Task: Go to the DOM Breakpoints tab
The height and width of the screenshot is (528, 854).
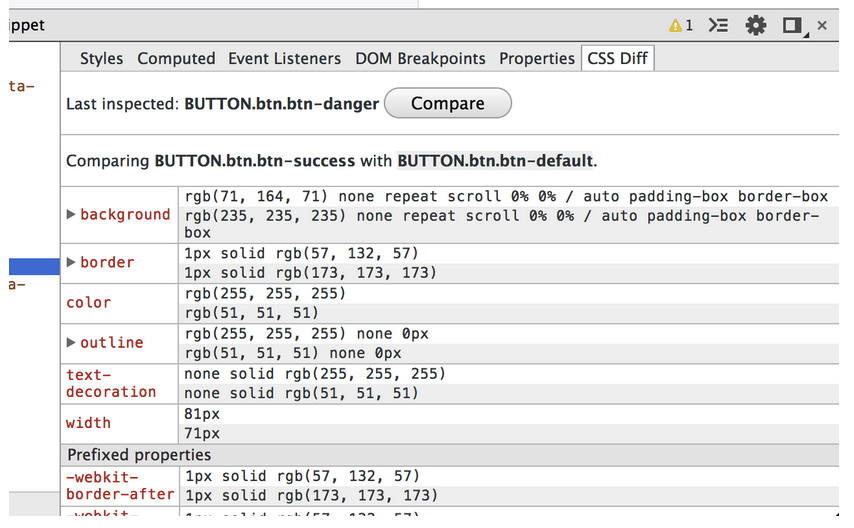Action: click(420, 58)
